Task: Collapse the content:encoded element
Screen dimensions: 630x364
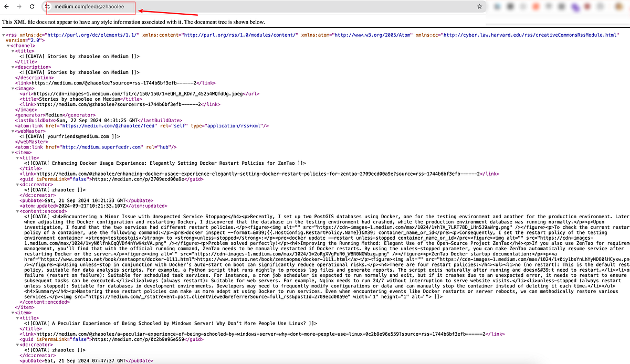Action: pos(16,211)
